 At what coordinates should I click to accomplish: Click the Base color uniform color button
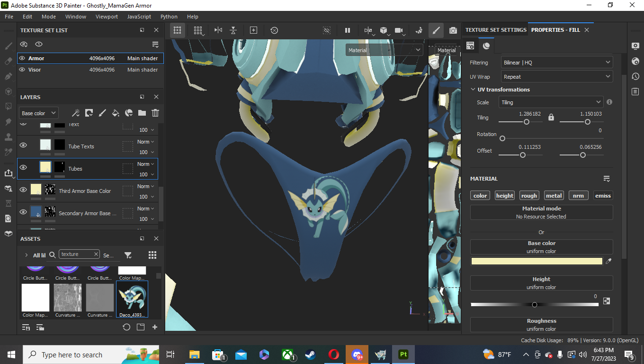(541, 247)
